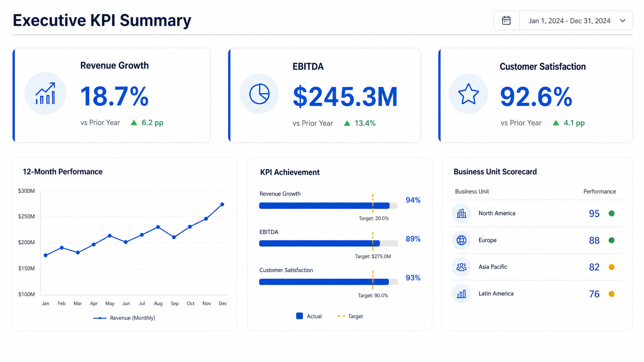Click the Customer Satisfaction star icon
Viewport: 644px width, 362px height.
(468, 94)
